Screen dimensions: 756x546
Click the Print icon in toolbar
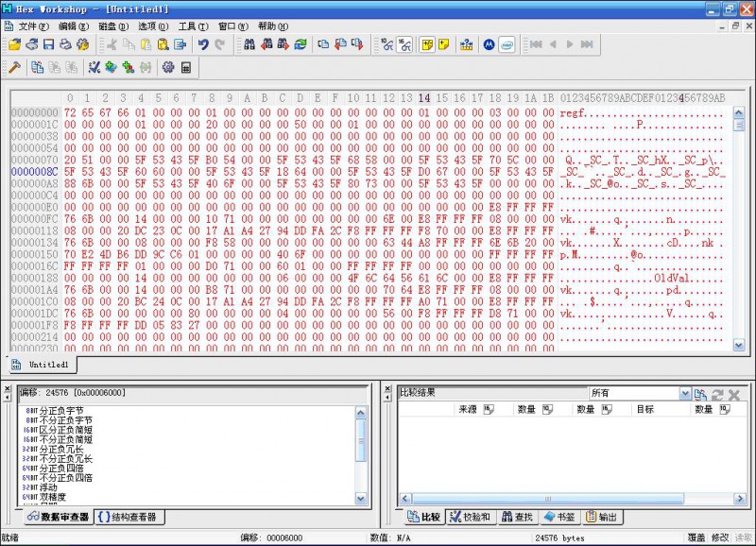(65, 44)
